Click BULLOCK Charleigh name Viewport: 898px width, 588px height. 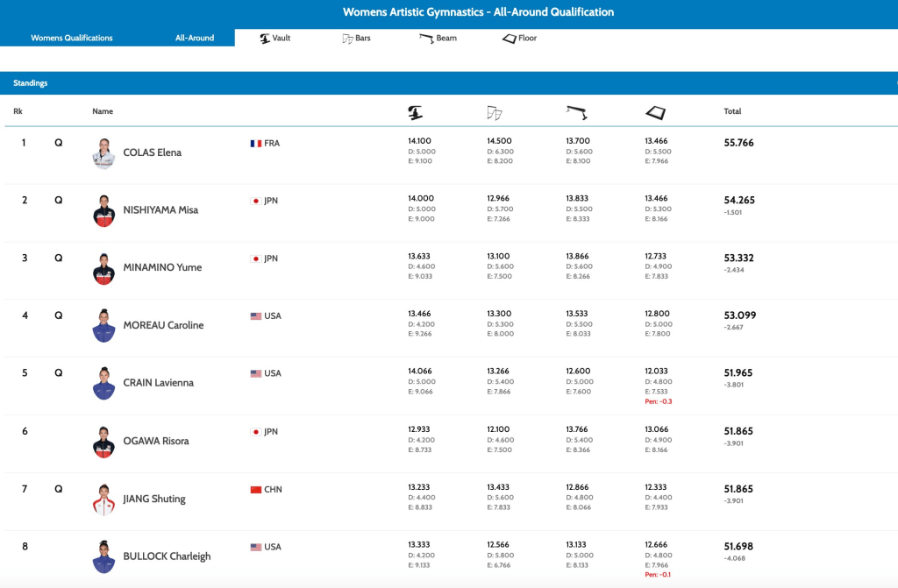click(167, 556)
